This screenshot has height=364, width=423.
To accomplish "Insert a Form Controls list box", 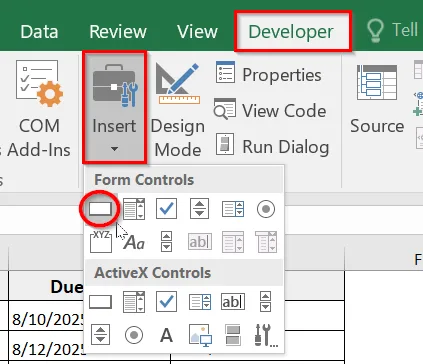I will (233, 209).
